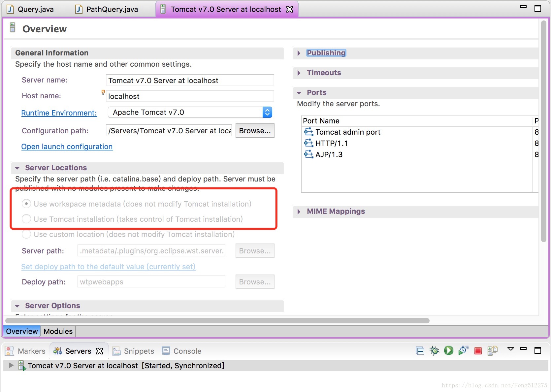Minimize the Servers panel
The image size is (551, 392).
(x=523, y=348)
